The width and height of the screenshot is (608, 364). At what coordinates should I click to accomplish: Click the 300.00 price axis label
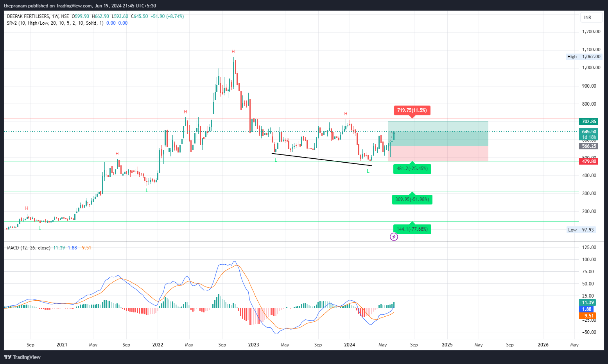coord(589,194)
